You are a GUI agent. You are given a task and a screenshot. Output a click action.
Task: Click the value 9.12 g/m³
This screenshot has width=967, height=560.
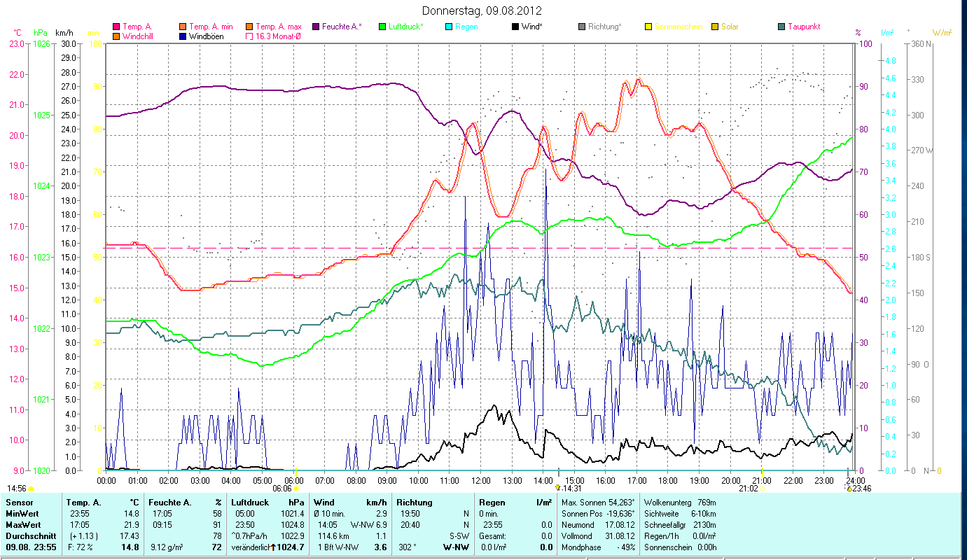tap(167, 547)
